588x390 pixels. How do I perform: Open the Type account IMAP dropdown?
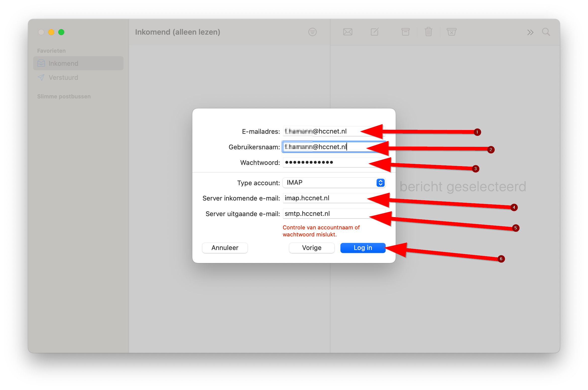(x=334, y=183)
